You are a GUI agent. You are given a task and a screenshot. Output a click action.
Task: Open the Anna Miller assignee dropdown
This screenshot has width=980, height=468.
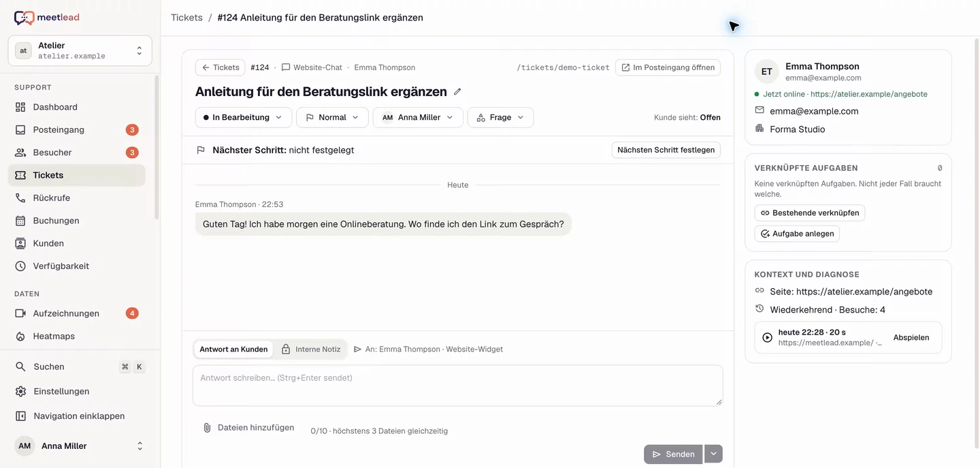418,117
